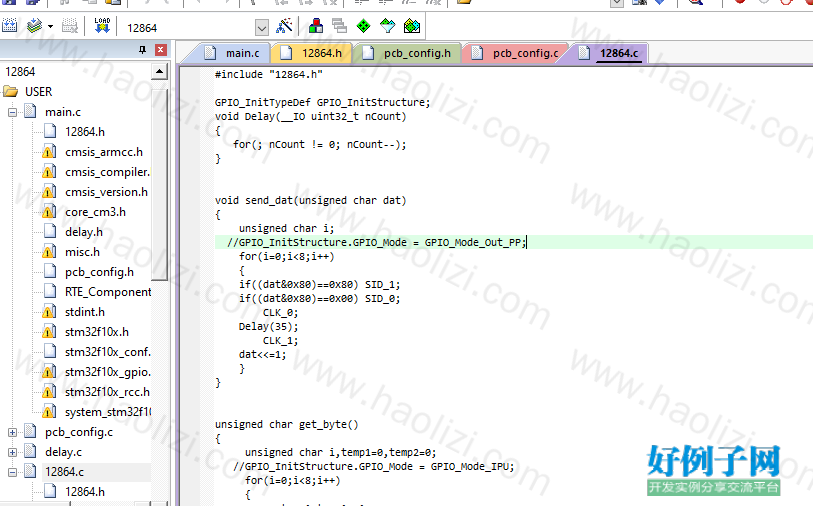Collapse the main.c tree node
813x506 pixels.
point(12,112)
